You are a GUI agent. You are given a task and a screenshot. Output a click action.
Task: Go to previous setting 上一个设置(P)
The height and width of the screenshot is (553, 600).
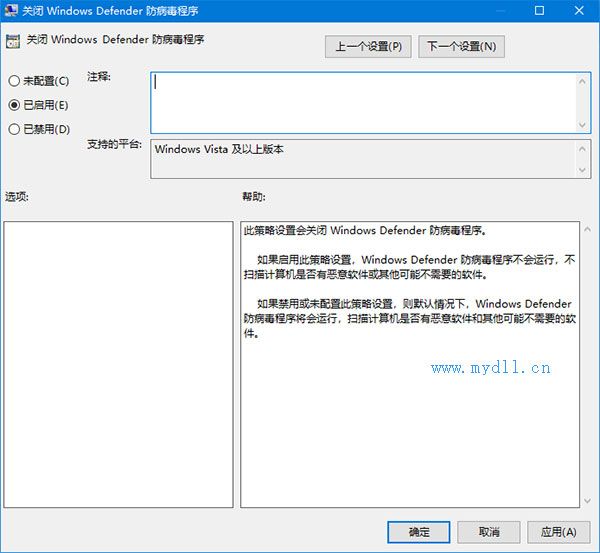click(x=368, y=47)
